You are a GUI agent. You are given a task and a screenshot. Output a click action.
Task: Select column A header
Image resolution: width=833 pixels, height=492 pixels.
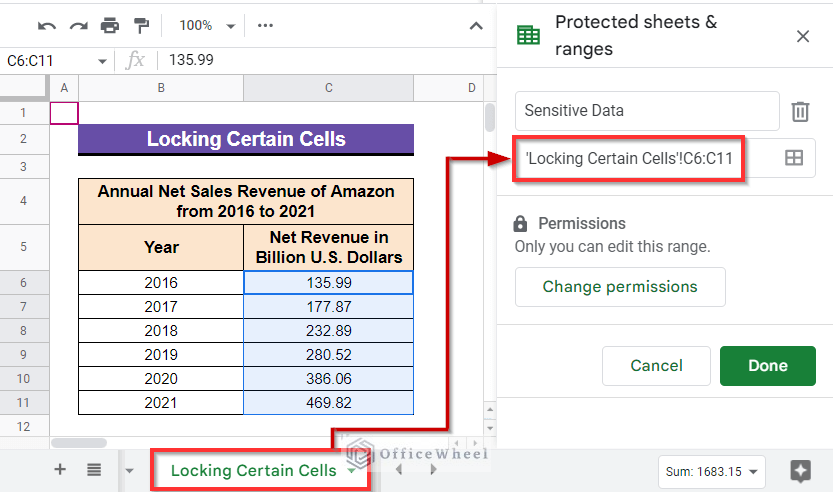tap(64, 88)
